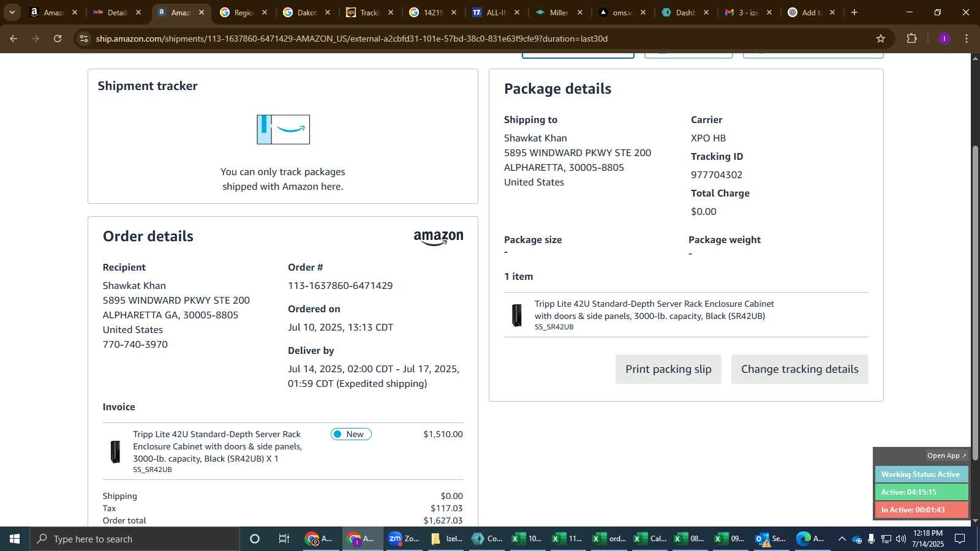Screen dimensions: 980x551
Task: Click the New condition badge
Action: 351,434
